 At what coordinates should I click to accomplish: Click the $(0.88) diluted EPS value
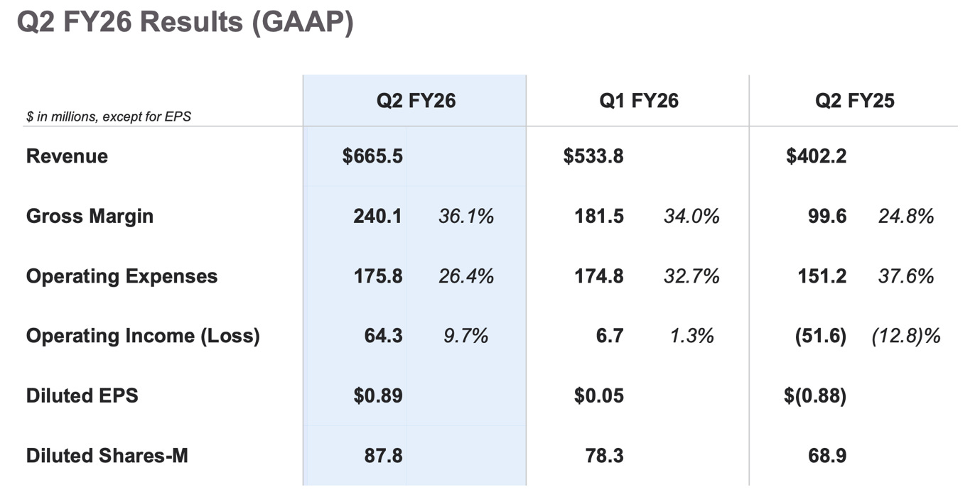point(815,395)
